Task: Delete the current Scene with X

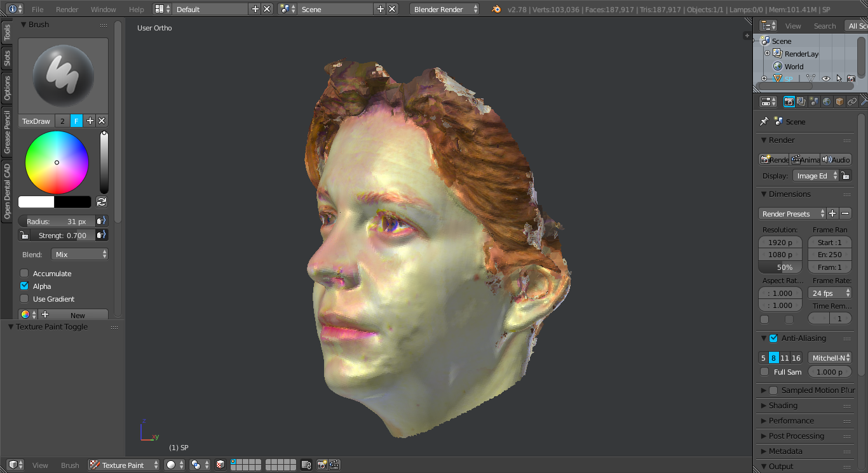Action: (x=392, y=9)
